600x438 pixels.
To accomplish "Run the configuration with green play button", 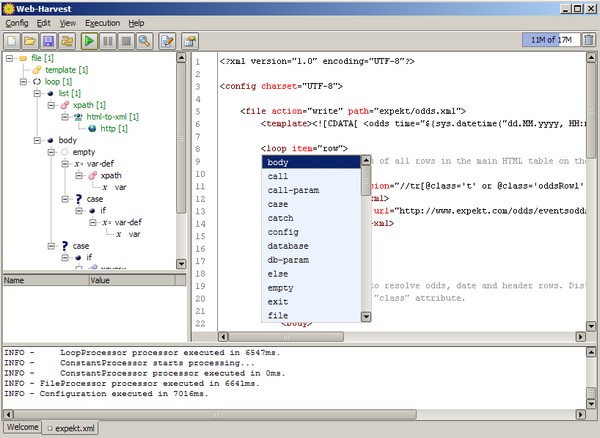I will [x=91, y=41].
